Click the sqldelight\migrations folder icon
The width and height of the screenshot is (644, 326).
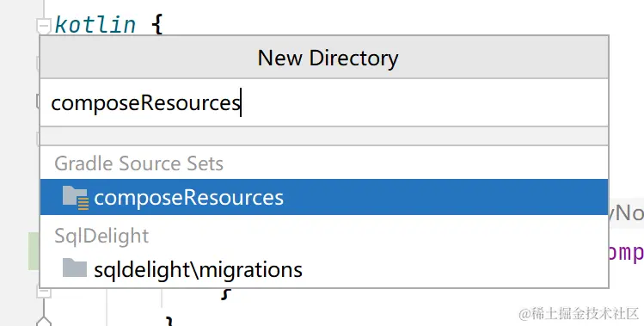(x=74, y=268)
